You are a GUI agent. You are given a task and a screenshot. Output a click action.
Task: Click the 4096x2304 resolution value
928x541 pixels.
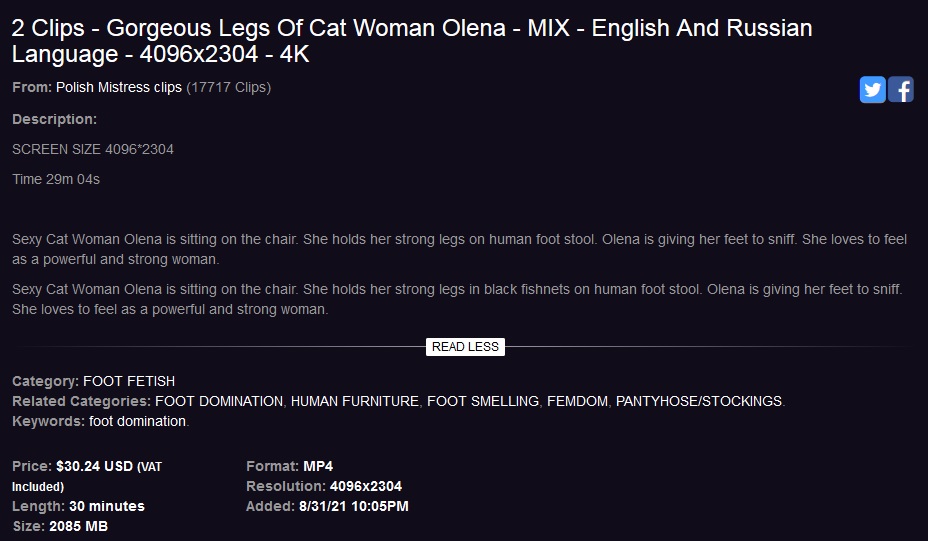point(366,487)
